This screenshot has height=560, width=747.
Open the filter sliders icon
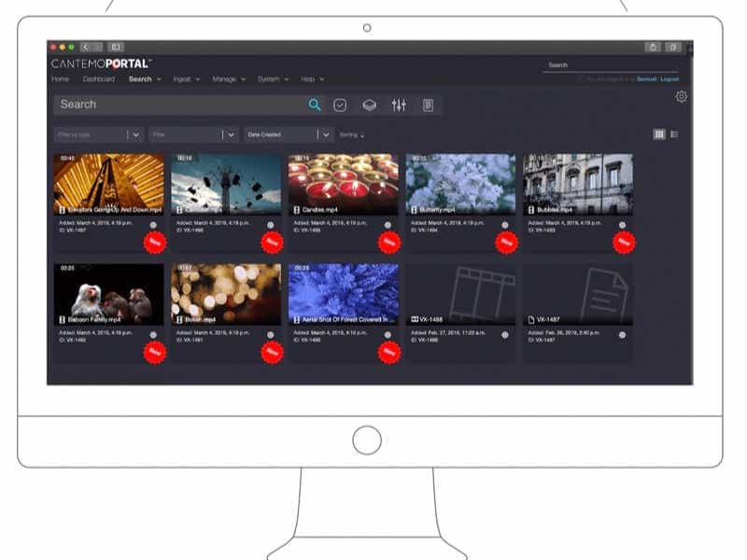[399, 105]
